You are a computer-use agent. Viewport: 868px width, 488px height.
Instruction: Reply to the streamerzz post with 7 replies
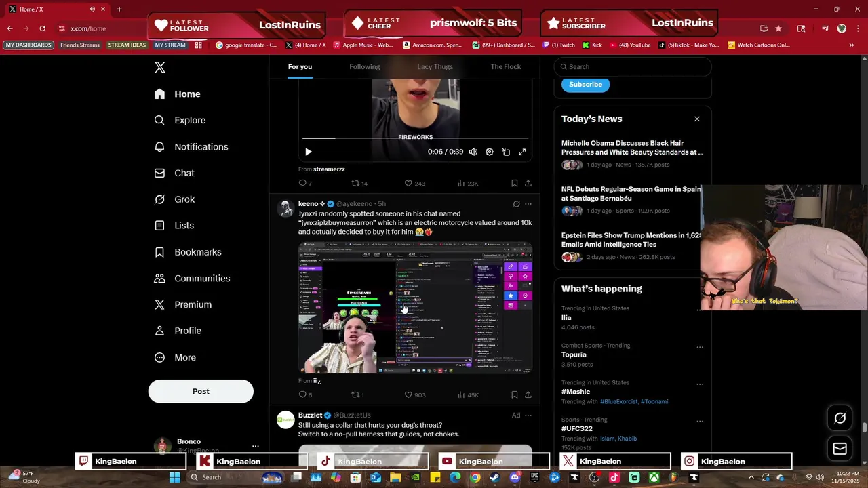[x=305, y=183]
